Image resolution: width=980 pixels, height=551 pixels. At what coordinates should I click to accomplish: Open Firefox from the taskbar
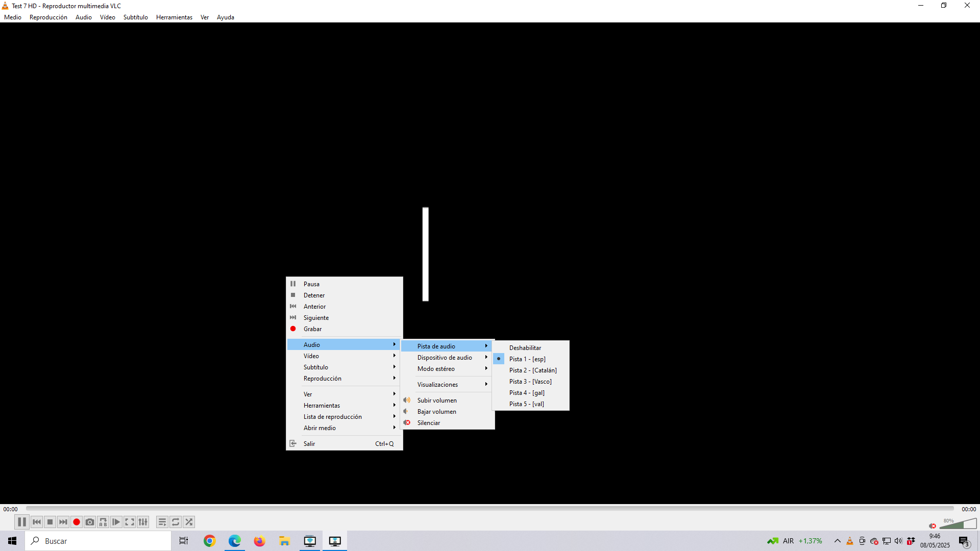tap(259, 541)
